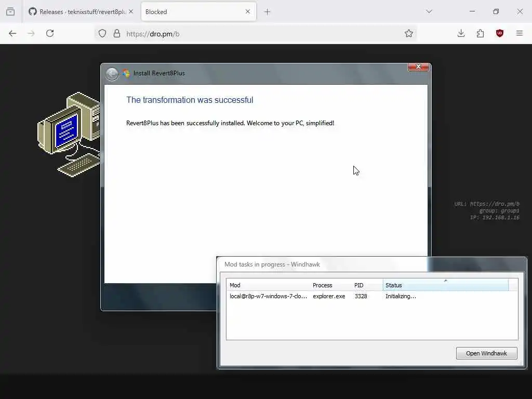This screenshot has width=532, height=399.
Task: Bookmark this page with star
Action: click(409, 33)
